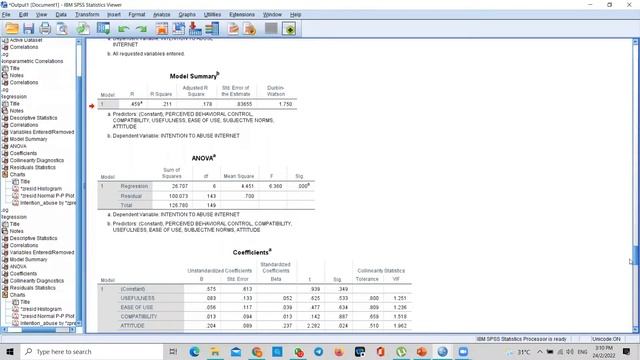Open the Variables toolbar icon
Image resolution: width=640 pixels, height=360 pixels.
pyautogui.click(x=212, y=29)
